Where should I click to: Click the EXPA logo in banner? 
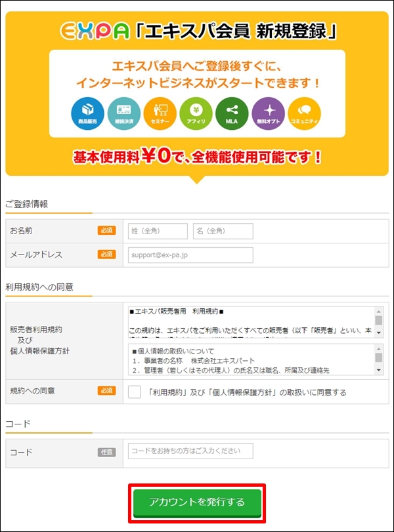tap(95, 31)
